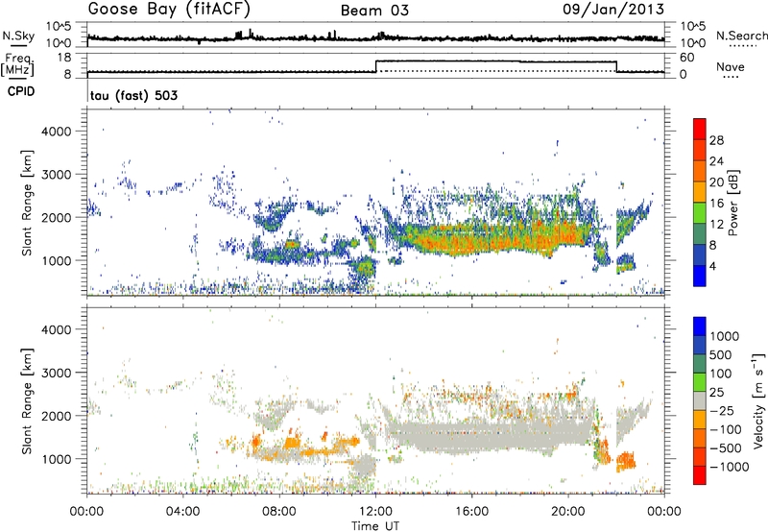Click the "-500" value on Velocity colorbar
Viewport: 768px width, 532px height.
[726, 448]
